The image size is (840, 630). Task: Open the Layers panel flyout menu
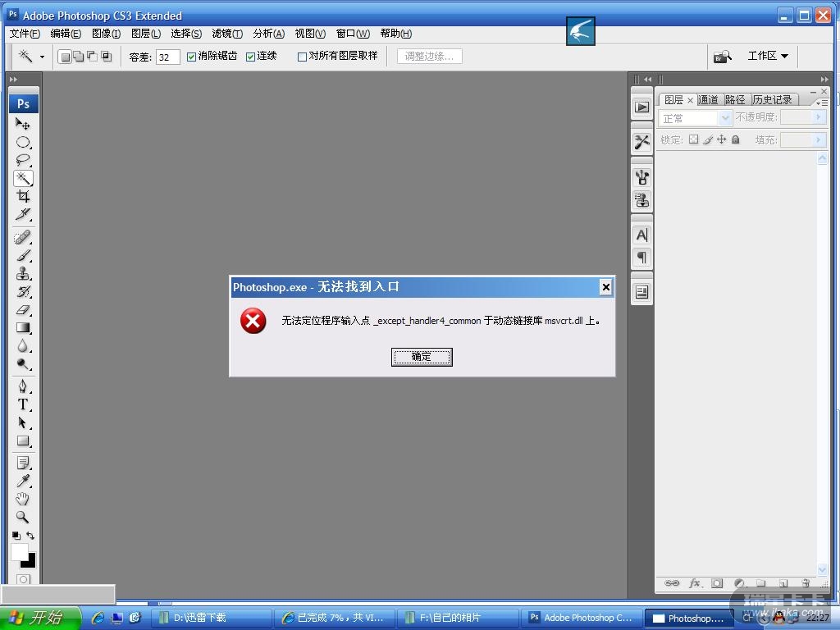(822, 102)
